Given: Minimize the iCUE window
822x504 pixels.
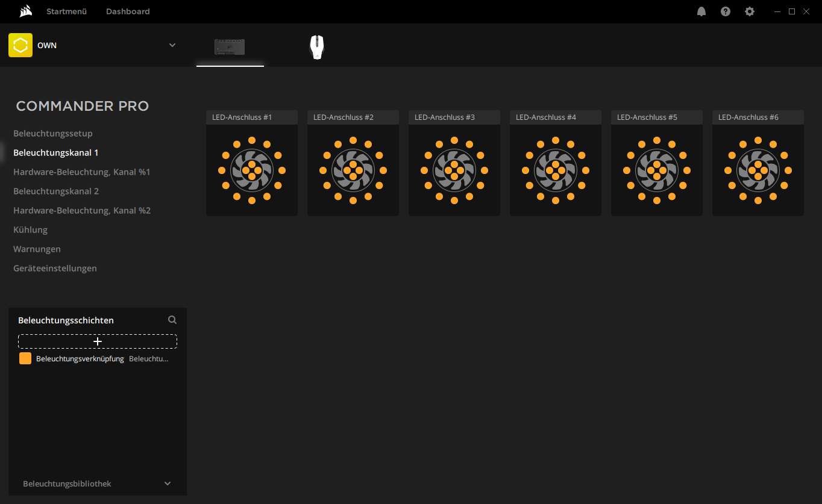Looking at the screenshot, I should click(777, 11).
